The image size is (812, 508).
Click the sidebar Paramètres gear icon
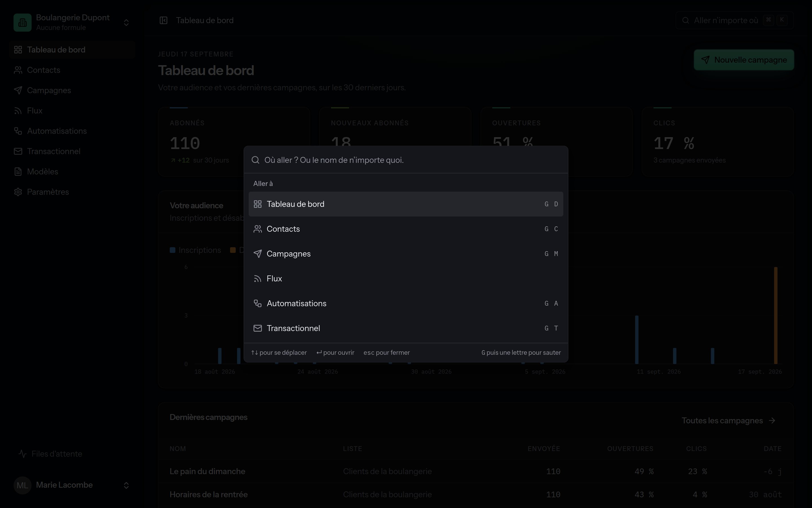point(18,192)
